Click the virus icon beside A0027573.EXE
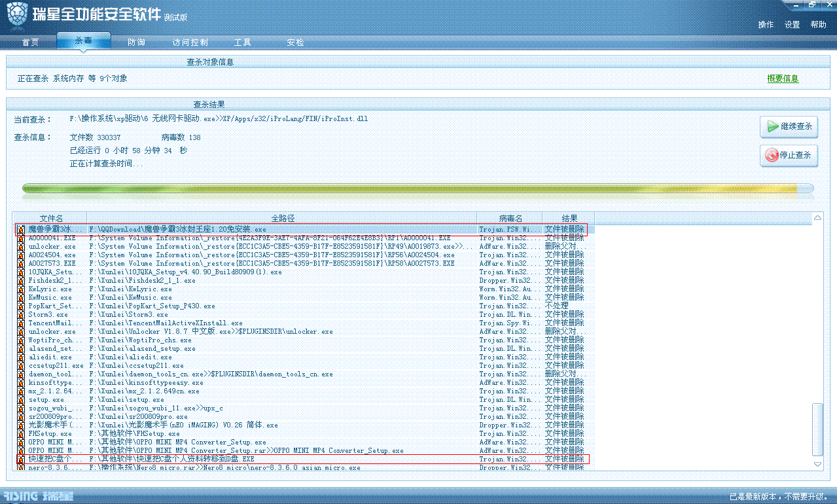Viewport: 837px width, 504px height. [x=21, y=264]
